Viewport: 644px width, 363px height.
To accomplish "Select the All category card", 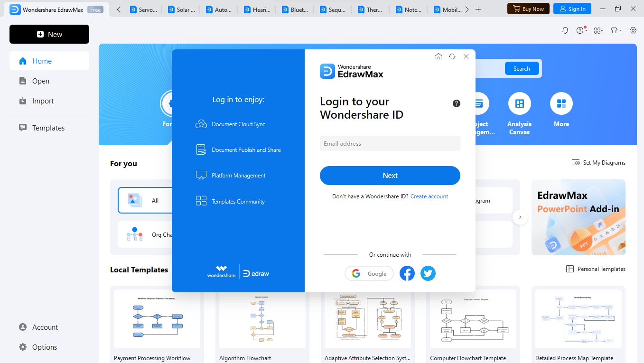I will pyautogui.click(x=145, y=200).
